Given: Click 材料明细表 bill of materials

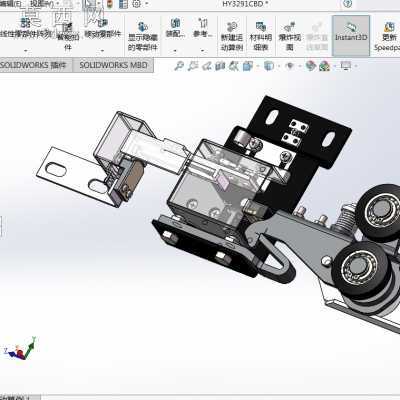Looking at the screenshot, I should pos(261,37).
